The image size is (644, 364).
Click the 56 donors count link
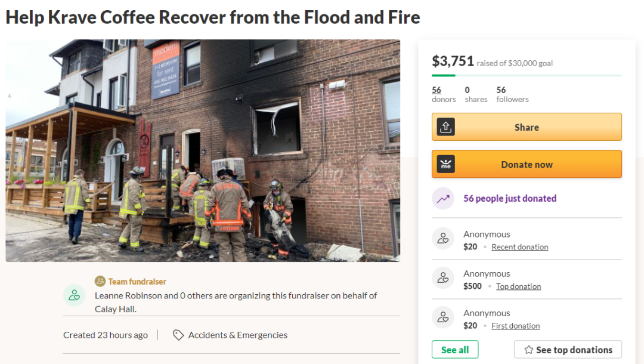click(x=436, y=90)
